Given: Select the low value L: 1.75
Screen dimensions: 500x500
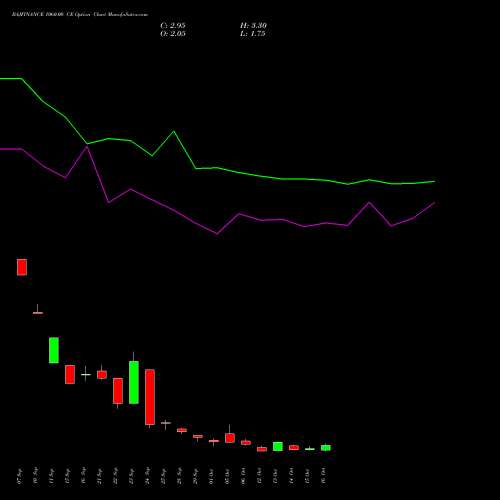Looking at the screenshot, I should pyautogui.click(x=253, y=33).
